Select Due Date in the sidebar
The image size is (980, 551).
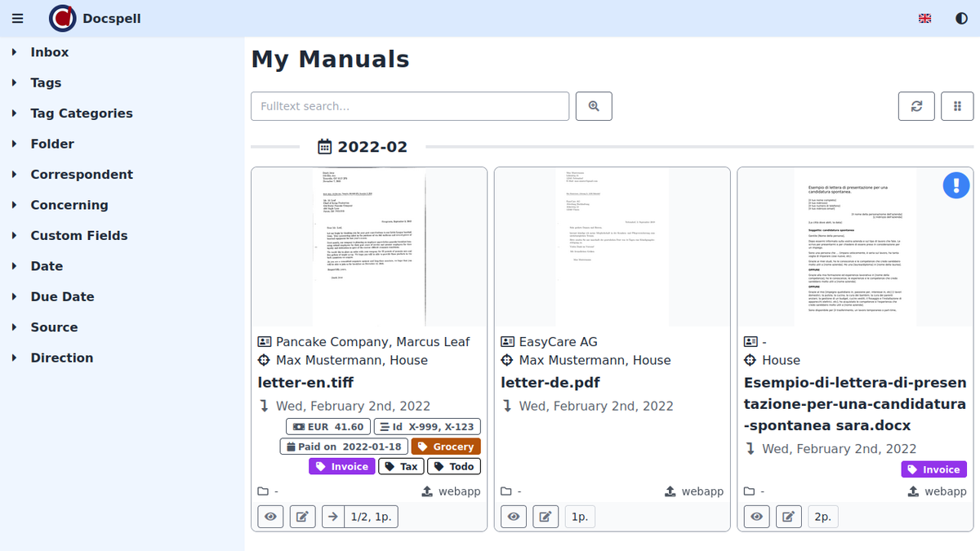pyautogui.click(x=62, y=297)
